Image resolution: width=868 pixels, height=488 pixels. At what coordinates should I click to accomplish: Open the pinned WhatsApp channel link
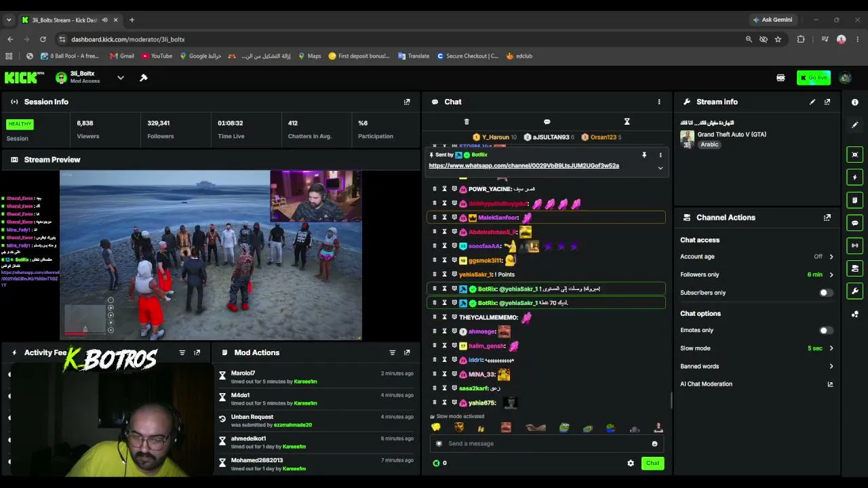[524, 165]
